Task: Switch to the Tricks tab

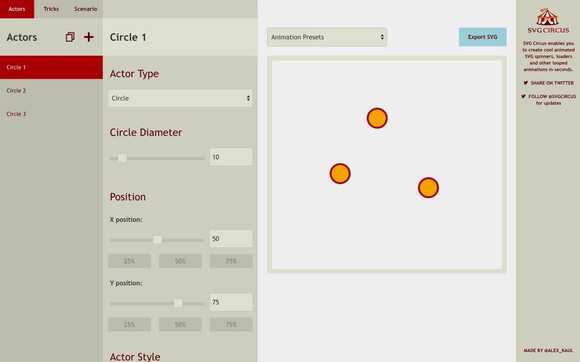Action: pos(51,9)
